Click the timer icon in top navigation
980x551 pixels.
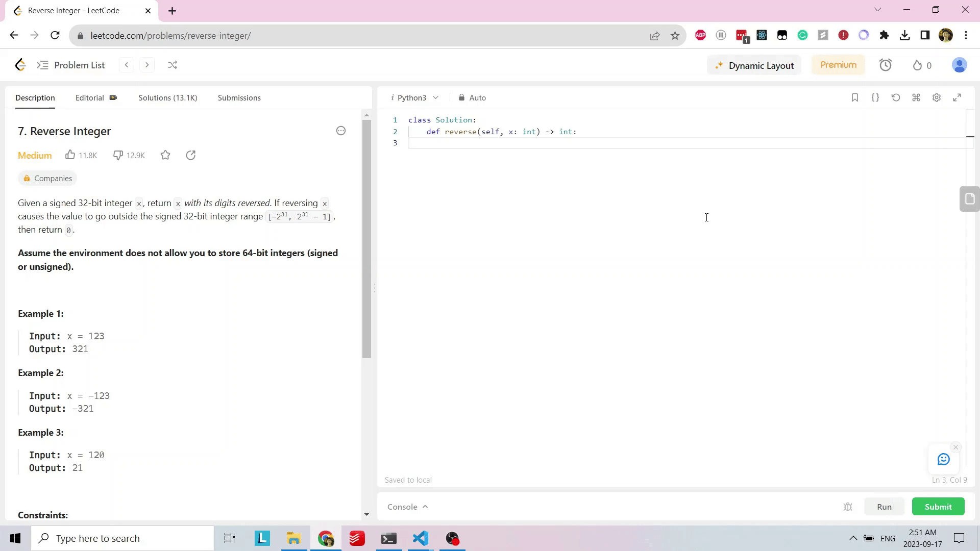tap(888, 65)
